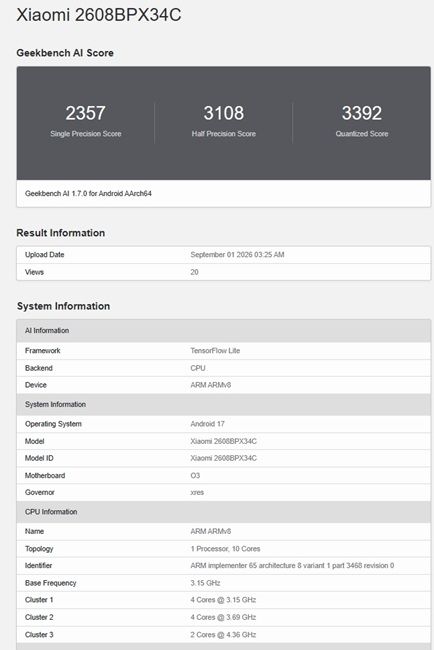Select the 3108 Half Precision score
The width and height of the screenshot is (434, 650).
tap(223, 113)
